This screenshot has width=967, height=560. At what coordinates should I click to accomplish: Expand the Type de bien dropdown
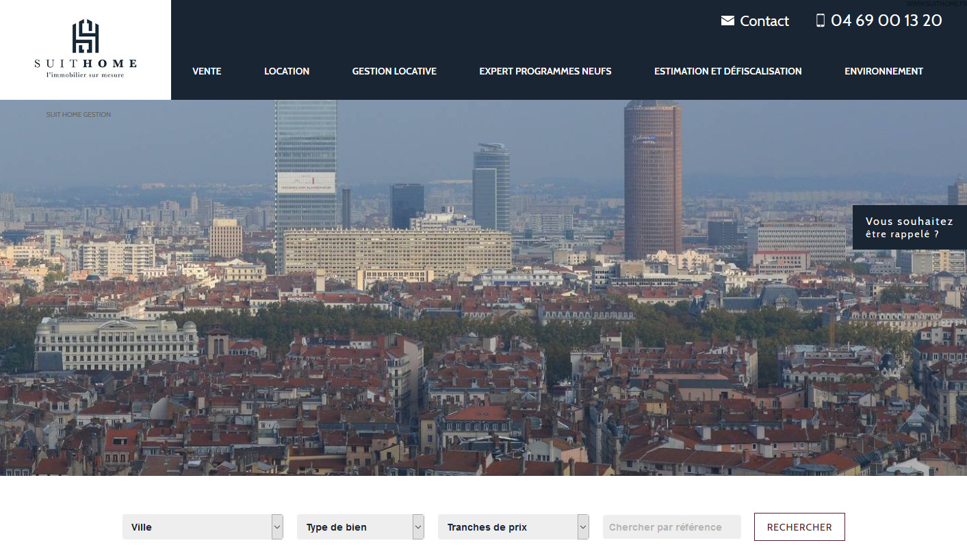click(x=361, y=527)
